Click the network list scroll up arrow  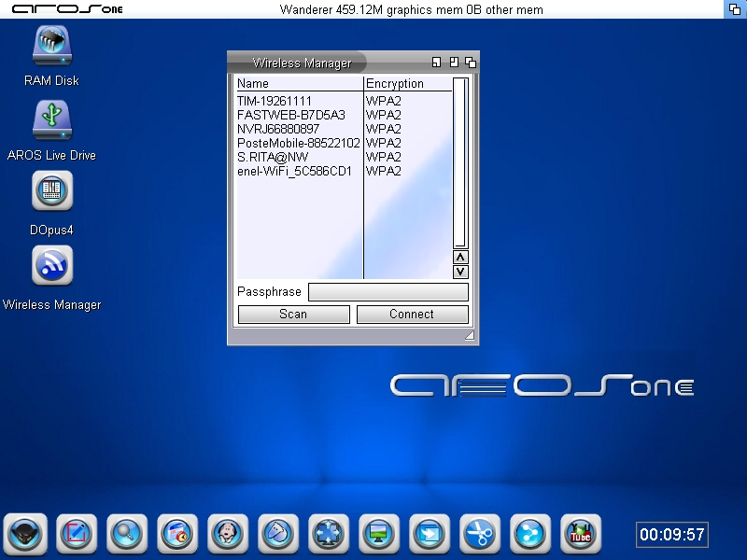point(460,258)
